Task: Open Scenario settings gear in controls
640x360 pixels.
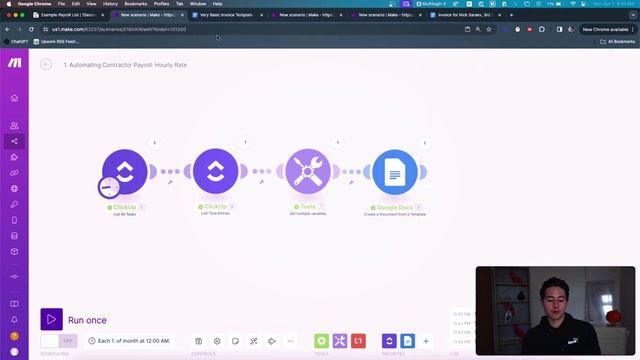Action: click(x=217, y=341)
